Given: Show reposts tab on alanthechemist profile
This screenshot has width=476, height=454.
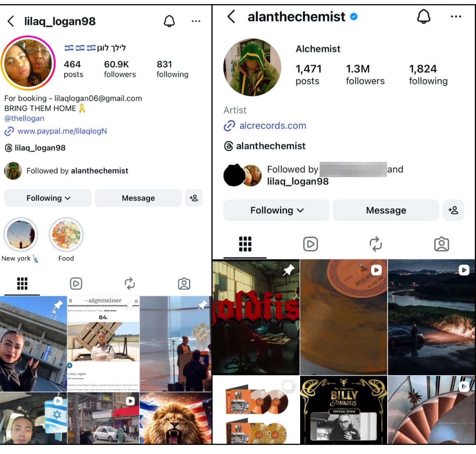Looking at the screenshot, I should [376, 244].
